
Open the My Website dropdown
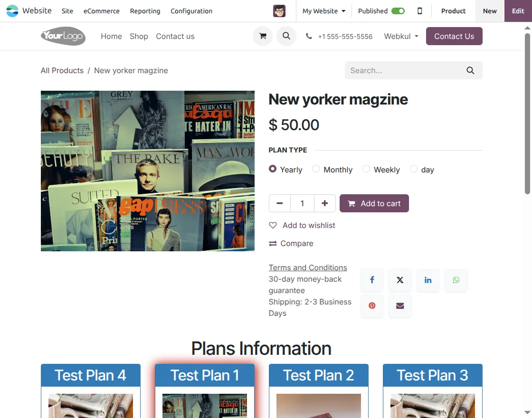tap(323, 10)
